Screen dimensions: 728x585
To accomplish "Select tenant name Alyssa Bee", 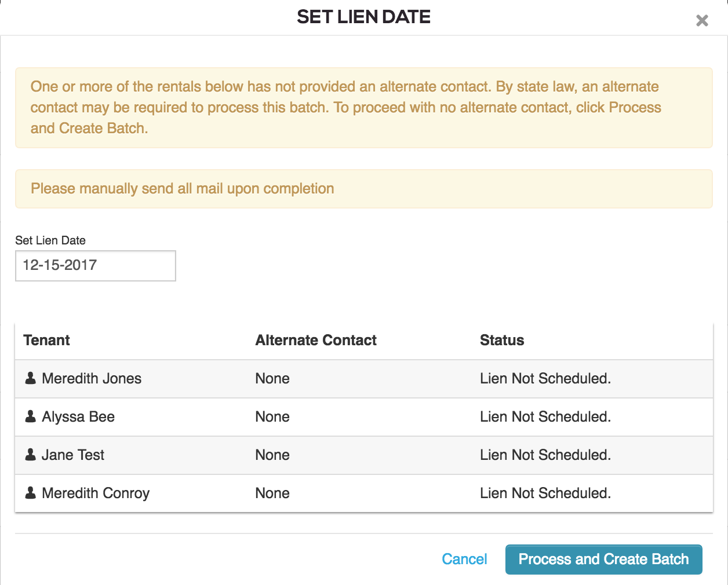I will tap(78, 416).
